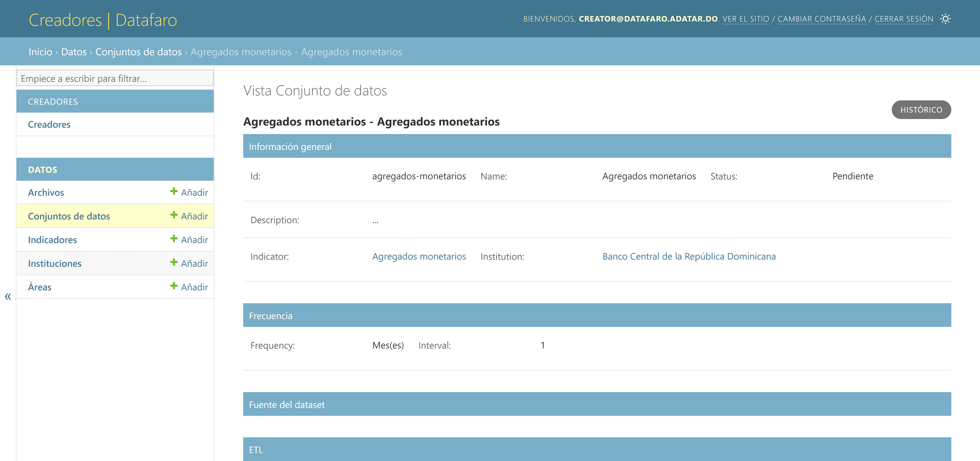Click the Interval value 1
The width and height of the screenshot is (980, 461).
543,345
